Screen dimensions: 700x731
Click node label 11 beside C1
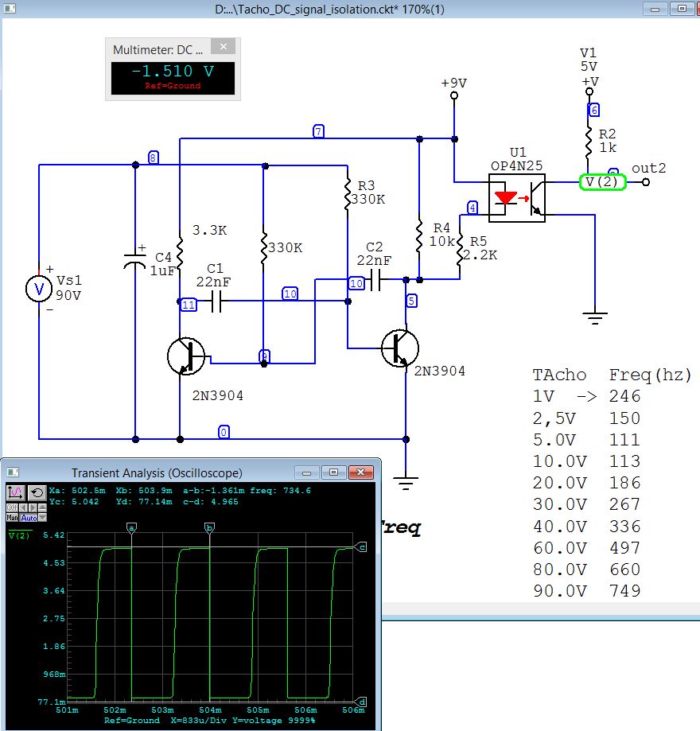[189, 305]
